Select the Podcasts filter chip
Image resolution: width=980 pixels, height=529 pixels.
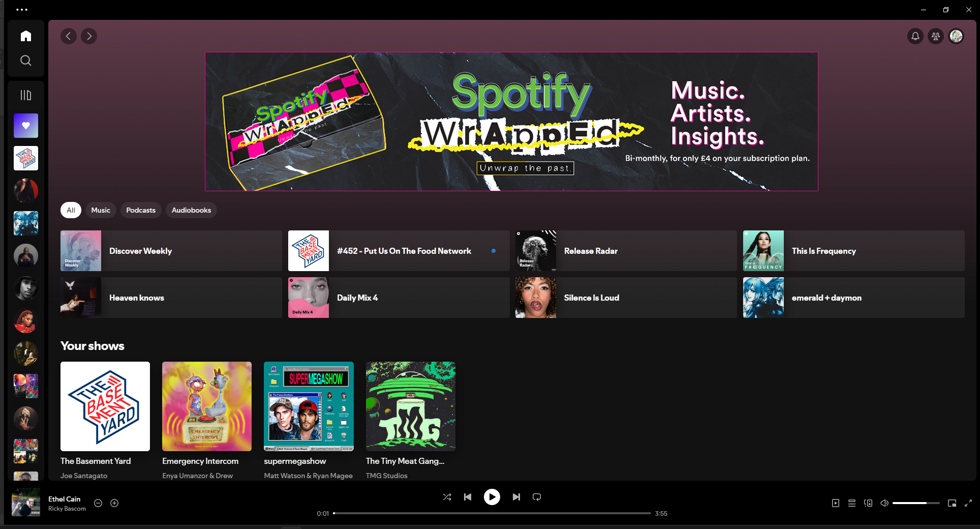[x=141, y=210]
